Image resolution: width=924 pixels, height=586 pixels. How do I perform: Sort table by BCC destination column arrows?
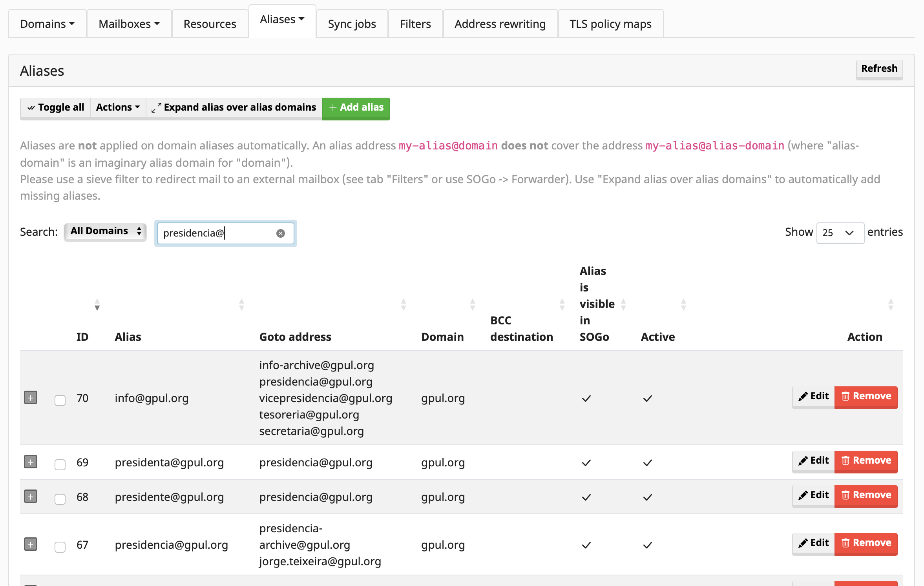(562, 304)
